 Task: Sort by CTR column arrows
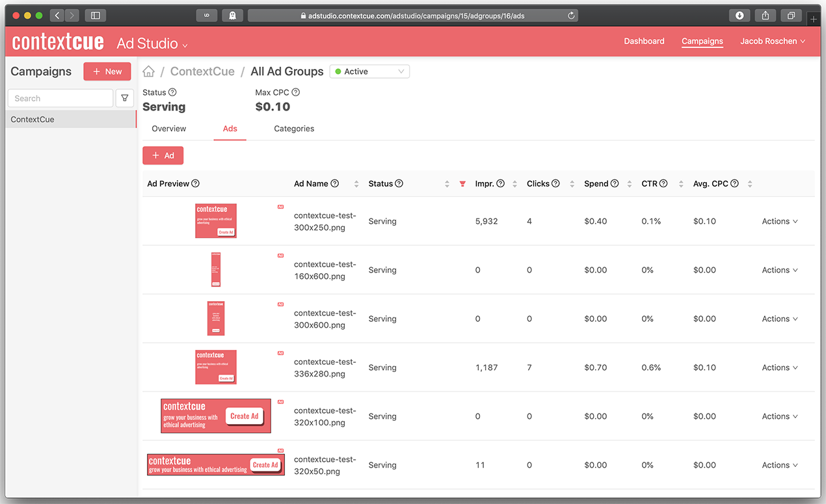(x=680, y=184)
